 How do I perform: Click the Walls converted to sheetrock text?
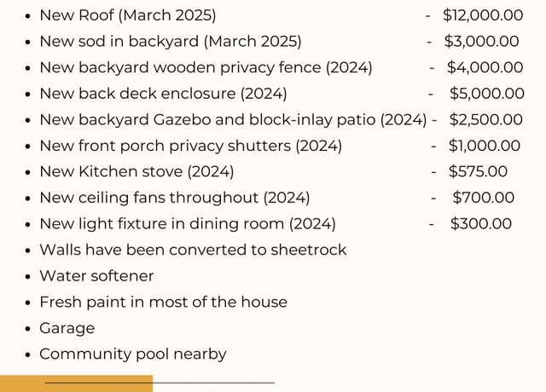click(x=194, y=250)
